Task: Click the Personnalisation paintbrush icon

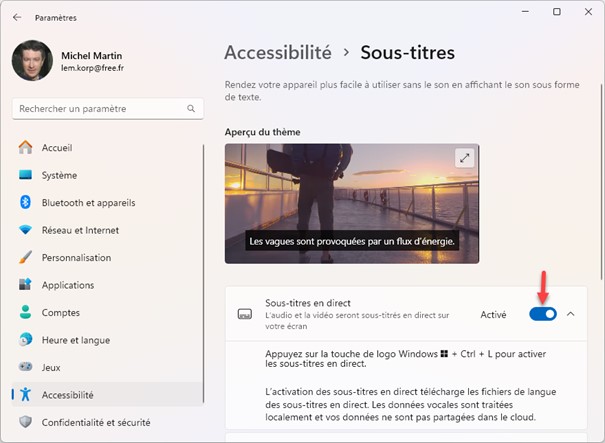Action: tap(25, 257)
